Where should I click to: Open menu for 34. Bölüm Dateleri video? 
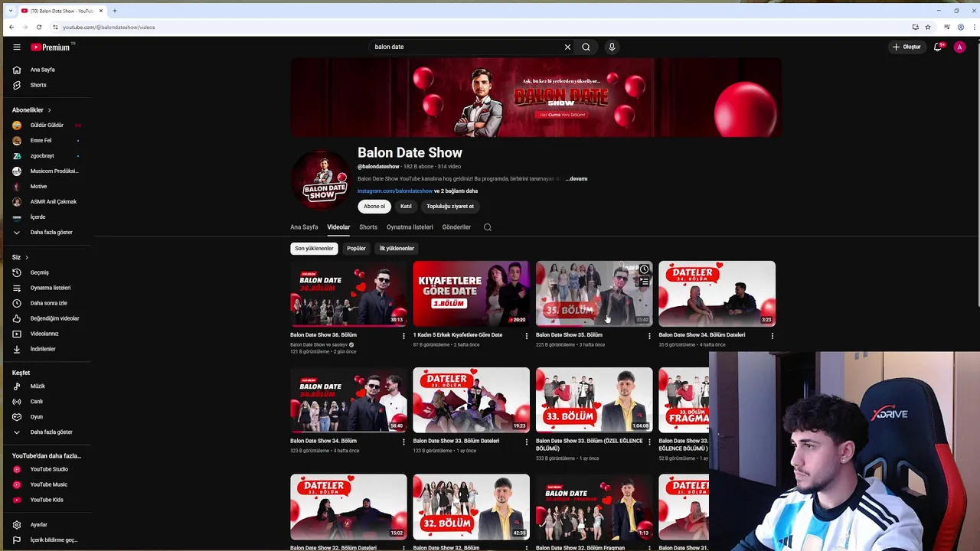pos(772,335)
